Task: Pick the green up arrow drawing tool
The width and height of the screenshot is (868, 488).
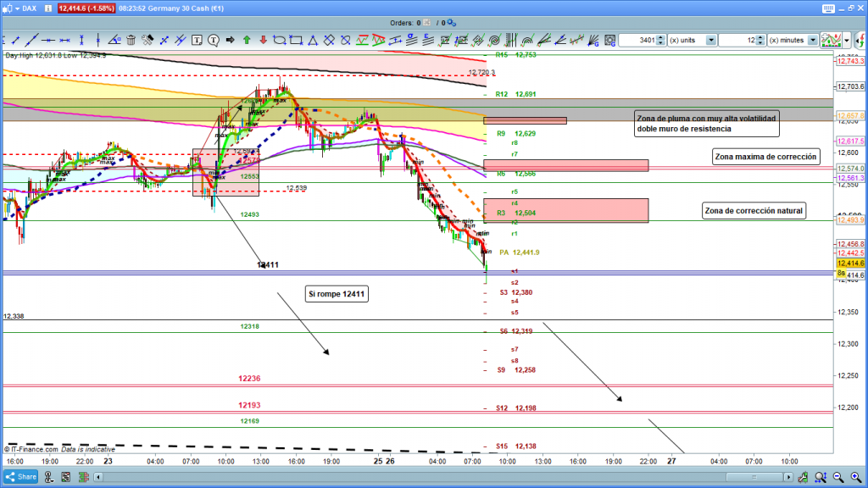Action: coord(246,40)
